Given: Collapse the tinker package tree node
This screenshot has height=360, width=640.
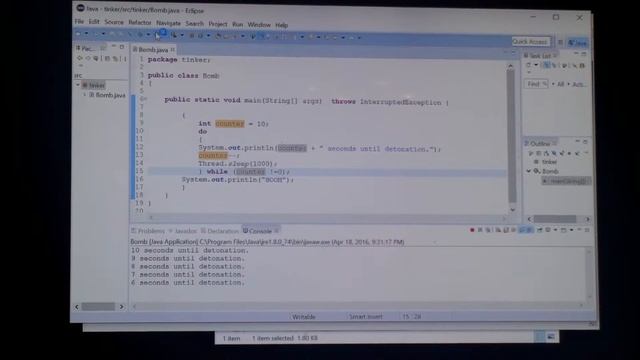Looking at the screenshot, I should [x=78, y=85].
